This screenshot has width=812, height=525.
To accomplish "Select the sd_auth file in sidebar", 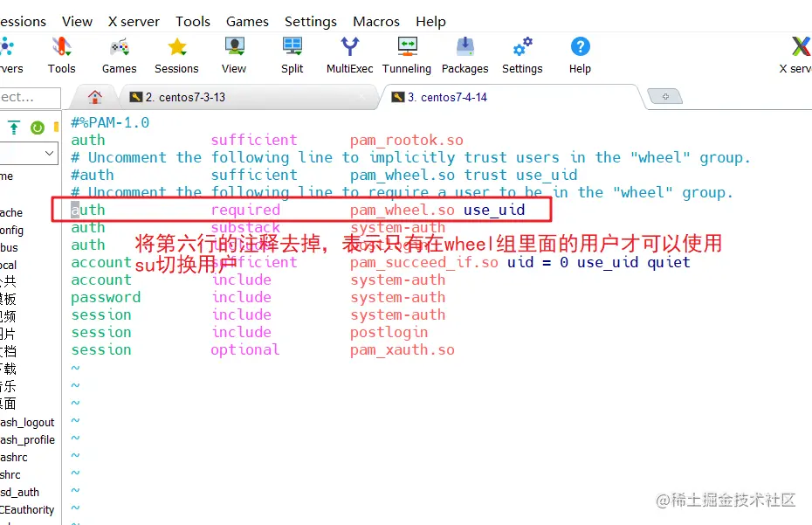I will pyautogui.click(x=20, y=493).
